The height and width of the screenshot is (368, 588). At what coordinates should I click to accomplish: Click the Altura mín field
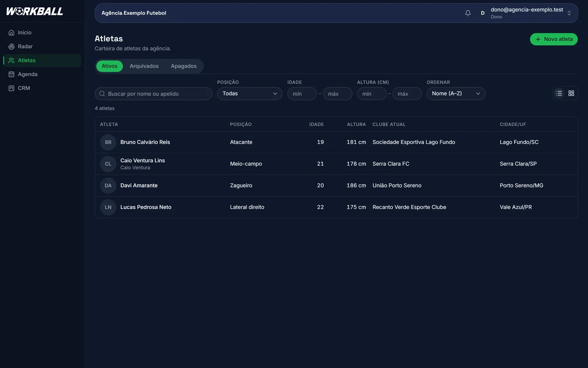click(x=372, y=94)
